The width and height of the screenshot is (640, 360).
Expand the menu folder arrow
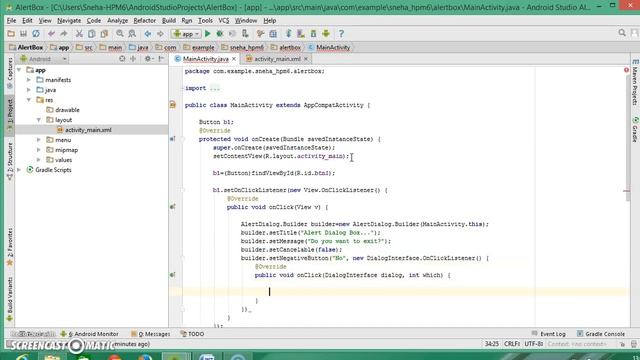tap(39, 140)
